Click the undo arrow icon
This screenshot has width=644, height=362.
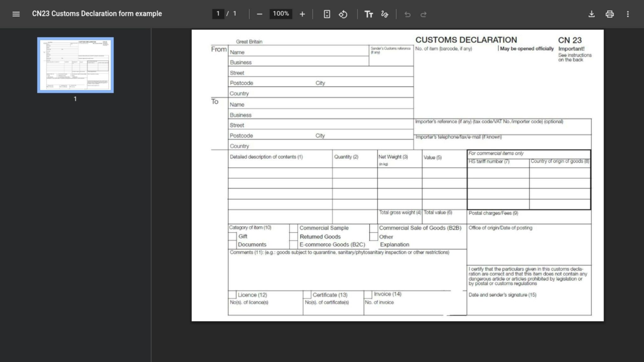point(408,14)
